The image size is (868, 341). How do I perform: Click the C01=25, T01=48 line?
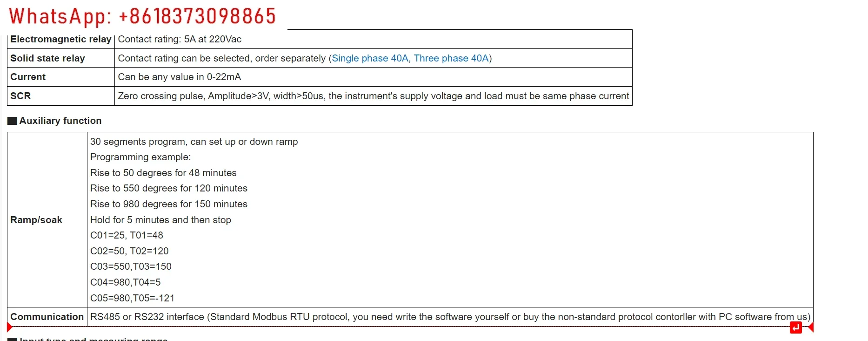[x=127, y=235]
